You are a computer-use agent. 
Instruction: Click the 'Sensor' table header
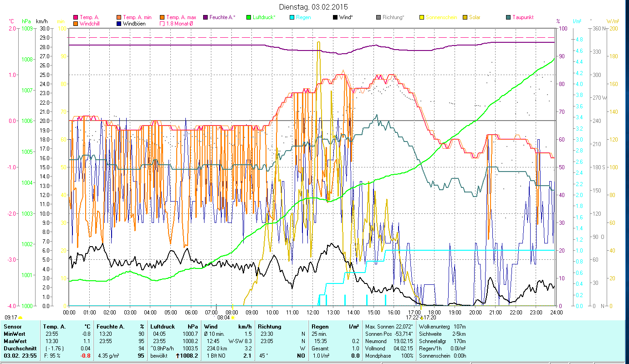point(12,327)
